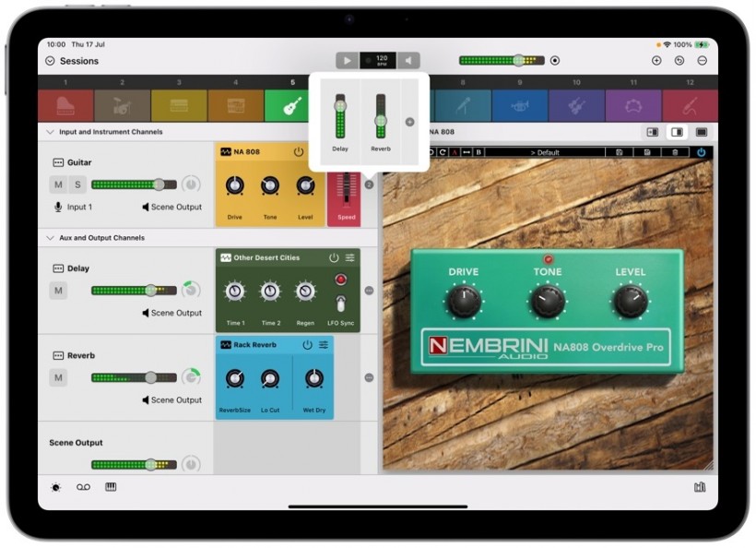Mute the Guitar channel

tap(58, 185)
